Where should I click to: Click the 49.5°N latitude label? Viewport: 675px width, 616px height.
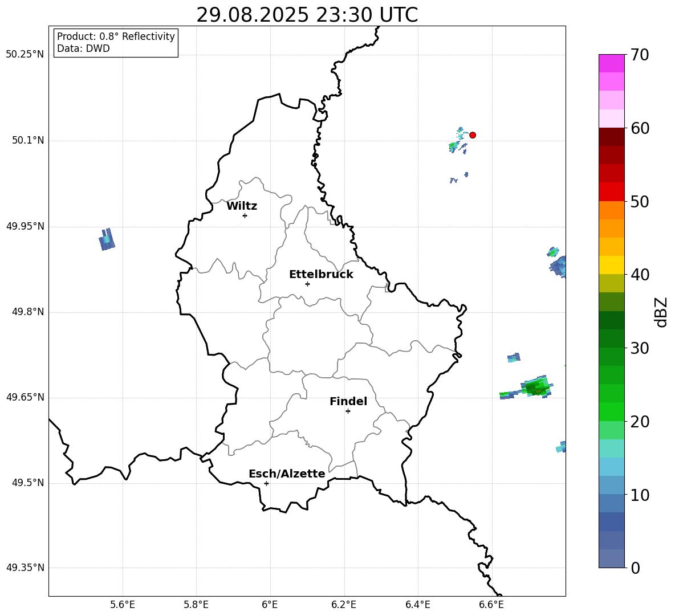pos(28,483)
